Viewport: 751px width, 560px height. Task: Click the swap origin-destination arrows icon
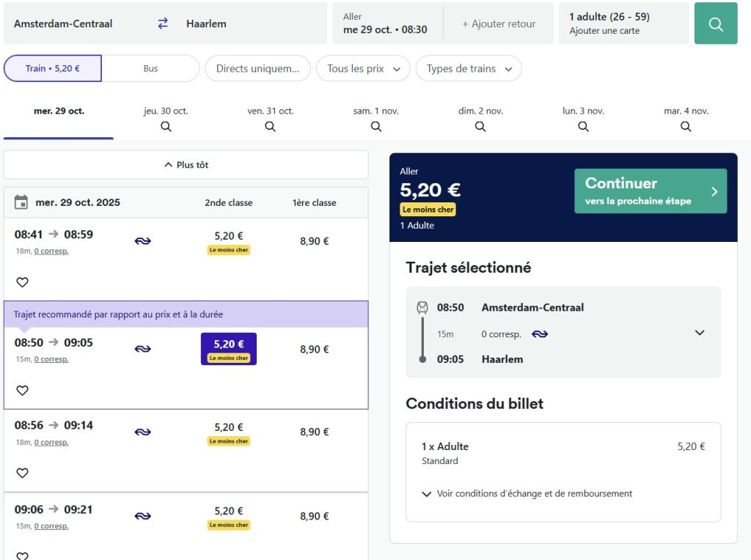pos(162,23)
